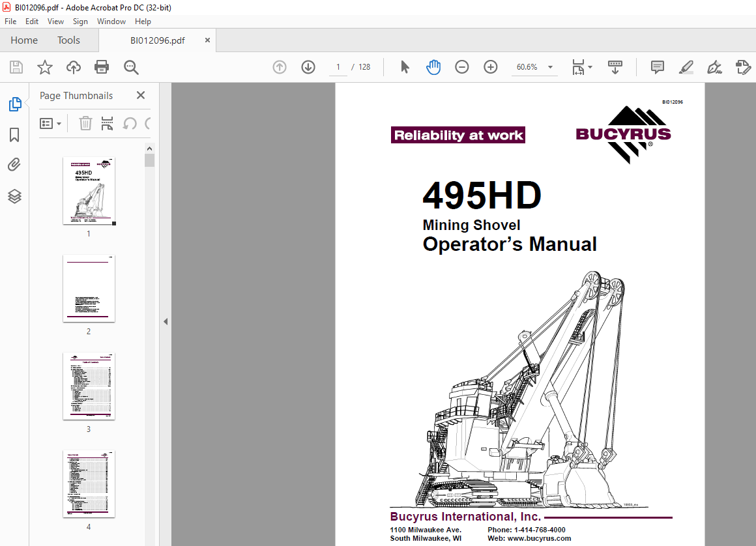Click the Print file icon
756x546 pixels.
(102, 67)
